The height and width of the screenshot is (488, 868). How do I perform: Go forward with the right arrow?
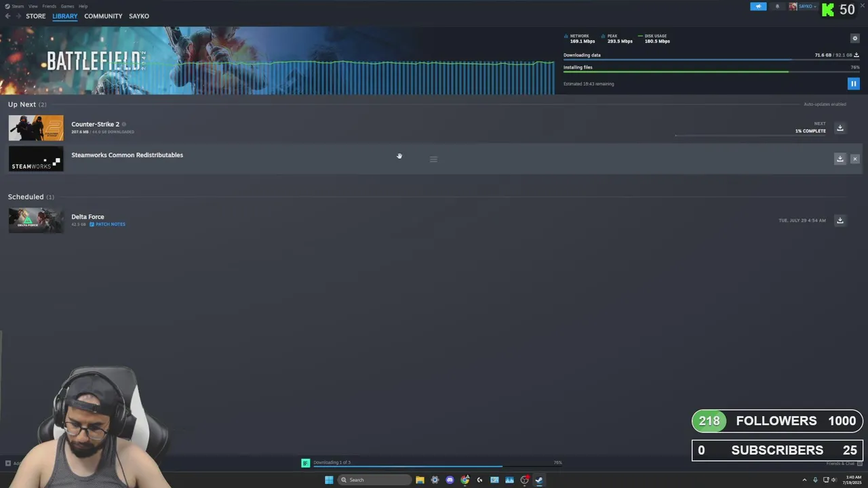tap(18, 16)
